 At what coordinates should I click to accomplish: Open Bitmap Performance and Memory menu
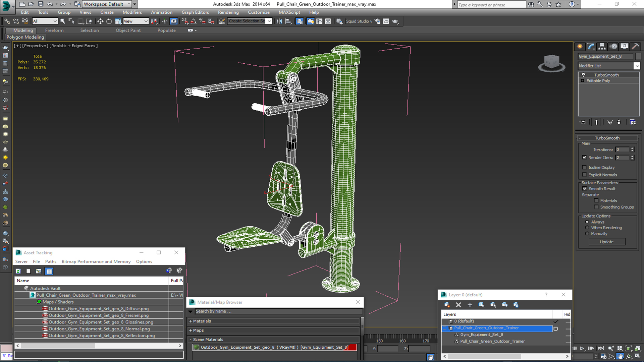pos(96,261)
